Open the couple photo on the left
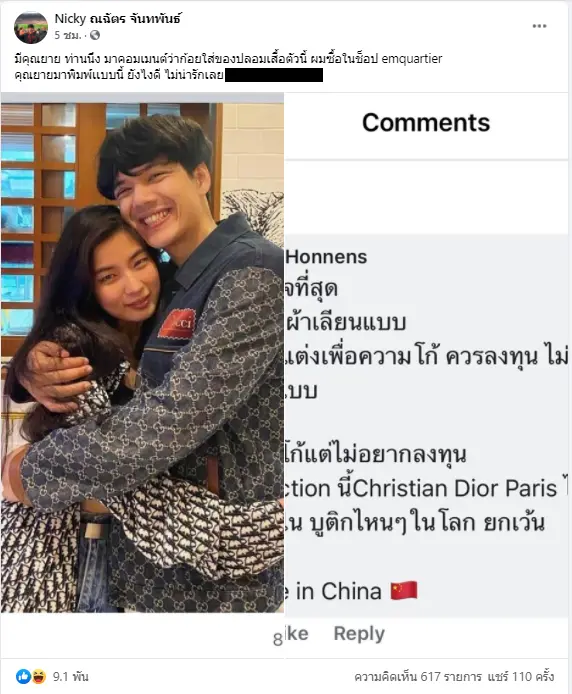 tap(142, 357)
